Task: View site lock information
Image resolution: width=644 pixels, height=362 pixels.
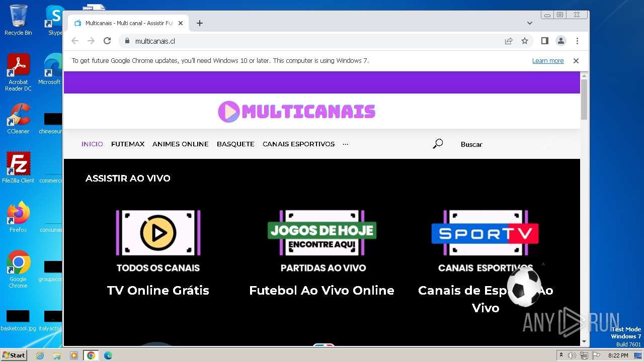Action: point(127,41)
